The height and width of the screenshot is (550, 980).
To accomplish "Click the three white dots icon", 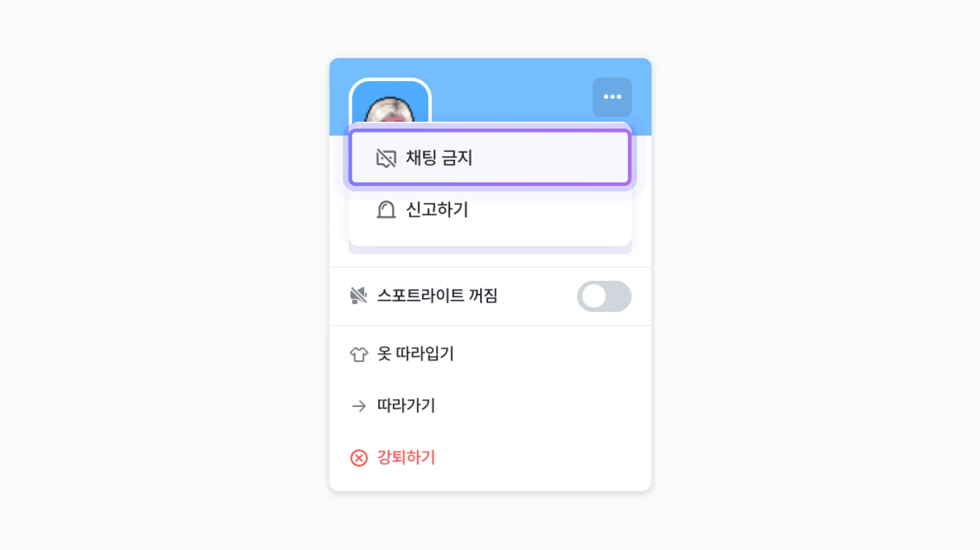I will [x=612, y=97].
